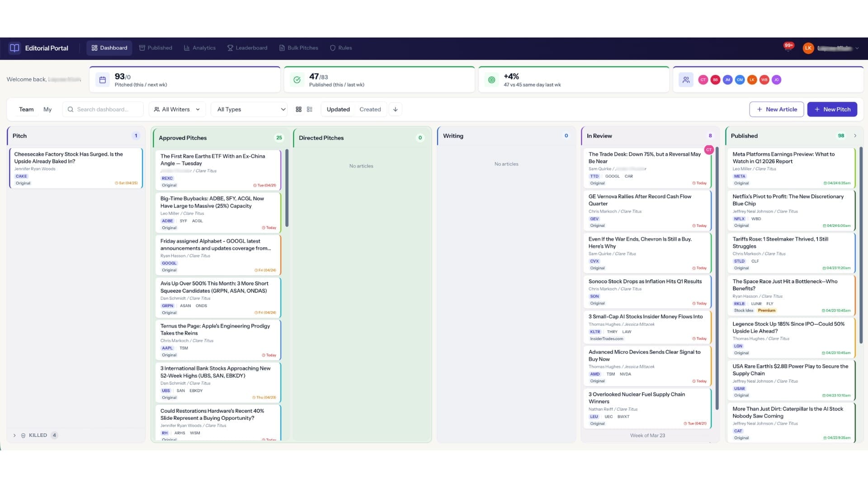Click the calendar icon in Pitched card

(103, 80)
